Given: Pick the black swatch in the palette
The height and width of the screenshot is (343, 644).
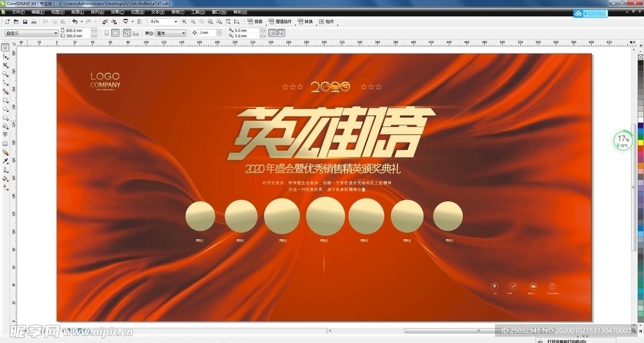Looking at the screenshot, I should pyautogui.click(x=640, y=63).
